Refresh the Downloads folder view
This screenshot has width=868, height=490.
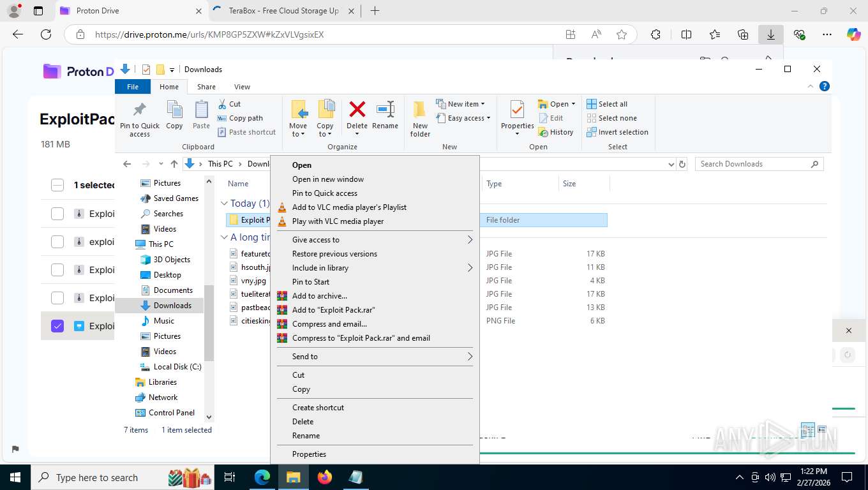tap(682, 164)
